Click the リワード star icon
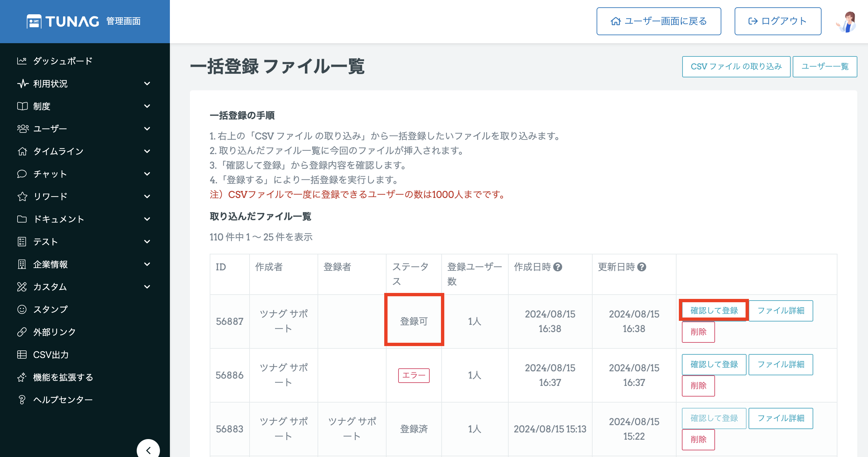868x457 pixels. (x=22, y=196)
